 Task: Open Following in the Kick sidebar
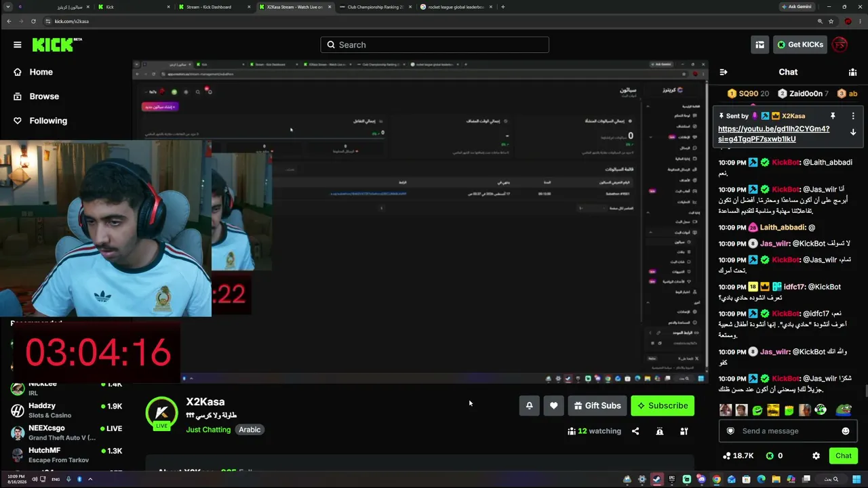click(x=48, y=121)
